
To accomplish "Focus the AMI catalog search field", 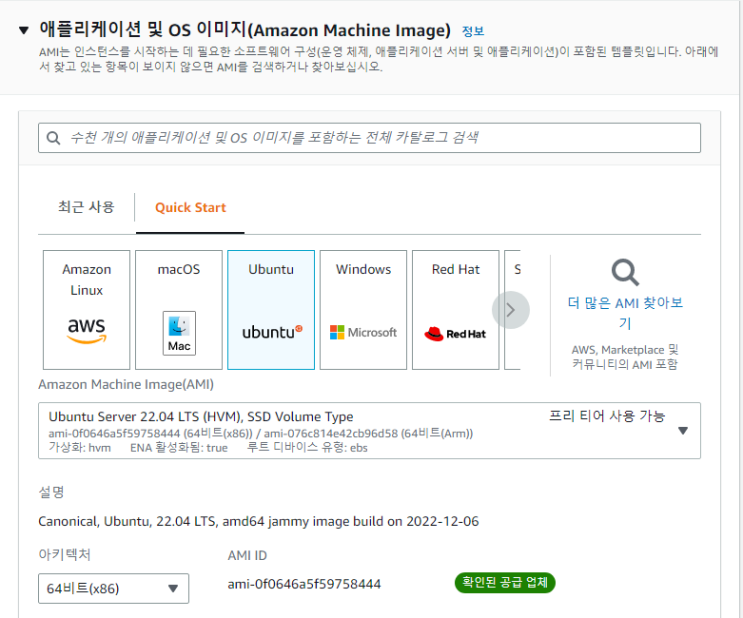I will click(x=369, y=138).
